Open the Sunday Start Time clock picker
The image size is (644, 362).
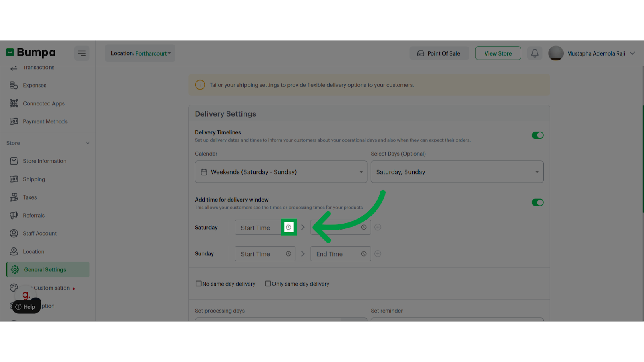pos(289,254)
